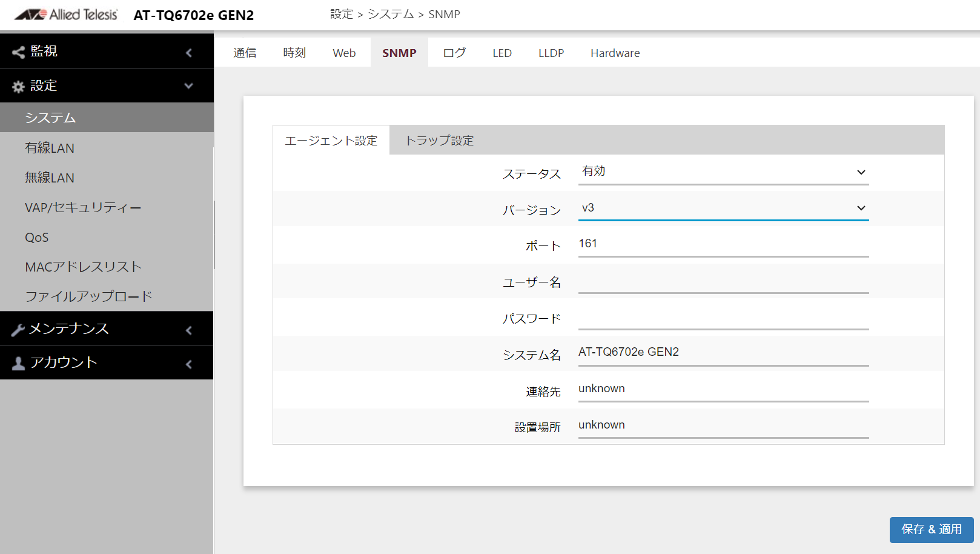The height and width of the screenshot is (554, 980).
Task: Click the バージョン label
Action: (532, 210)
